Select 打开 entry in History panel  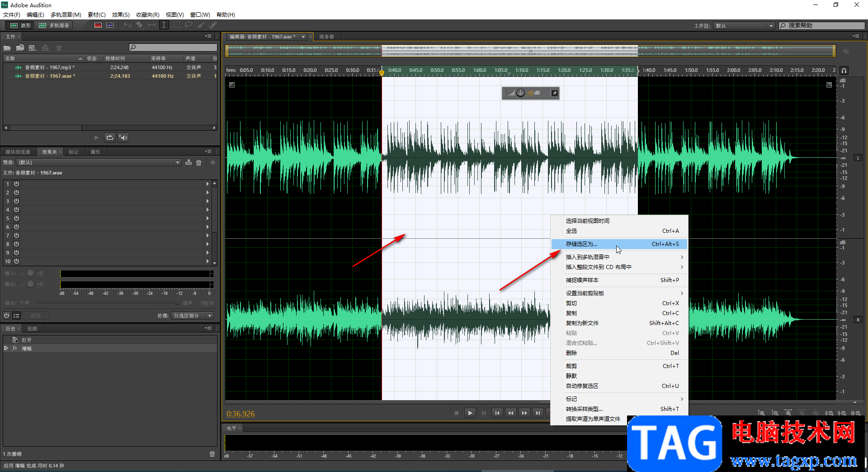click(110, 340)
